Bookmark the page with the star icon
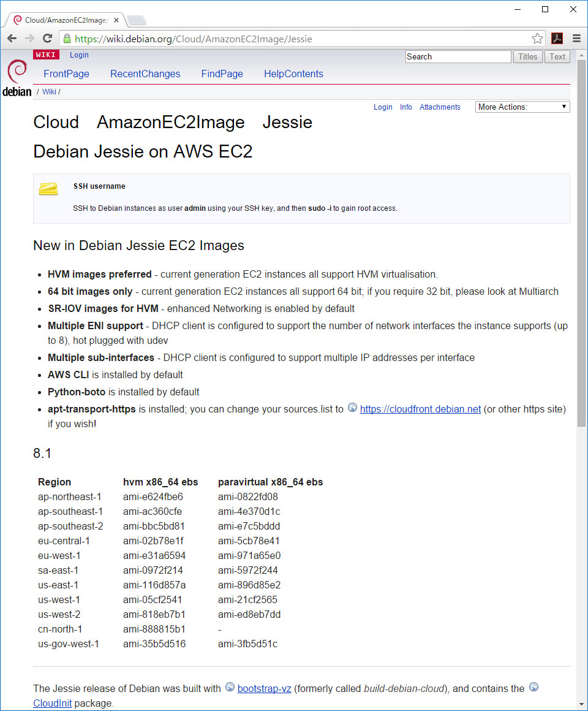588x711 pixels. [x=537, y=39]
